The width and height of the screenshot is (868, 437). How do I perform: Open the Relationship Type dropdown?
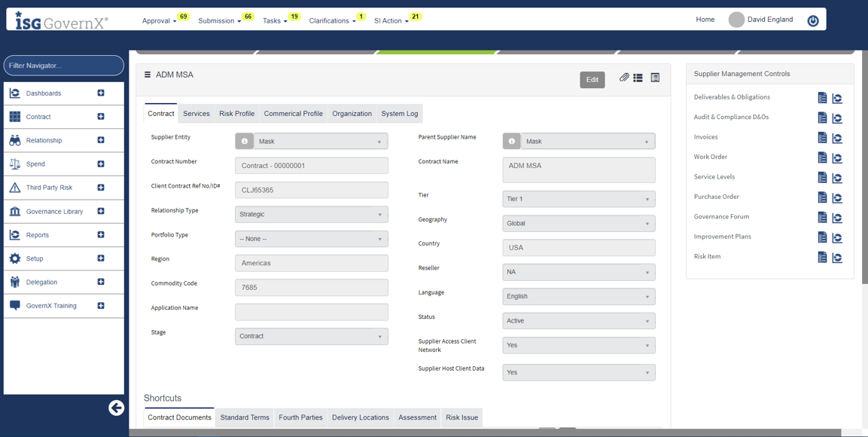[x=312, y=214]
